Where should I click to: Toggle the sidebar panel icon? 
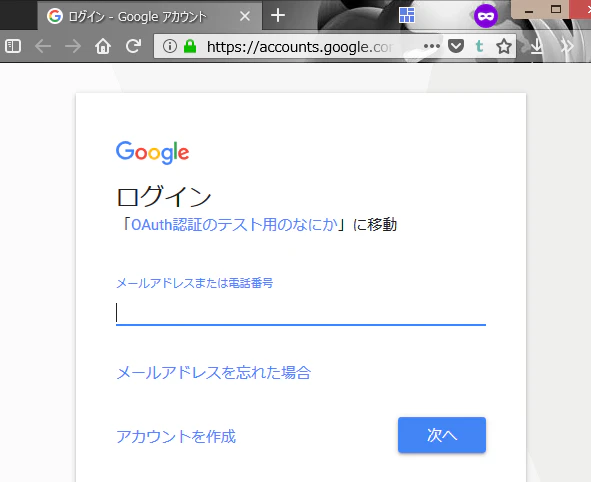(x=13, y=46)
